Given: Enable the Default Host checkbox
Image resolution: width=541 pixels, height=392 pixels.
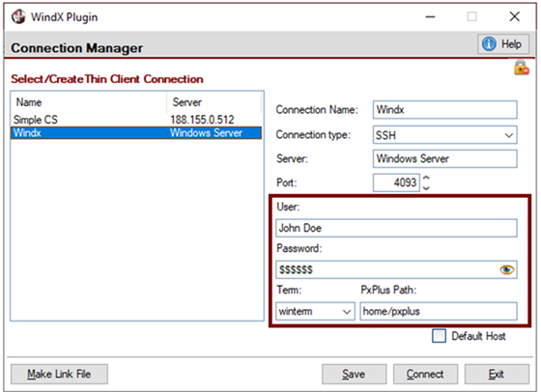Looking at the screenshot, I should [x=439, y=335].
